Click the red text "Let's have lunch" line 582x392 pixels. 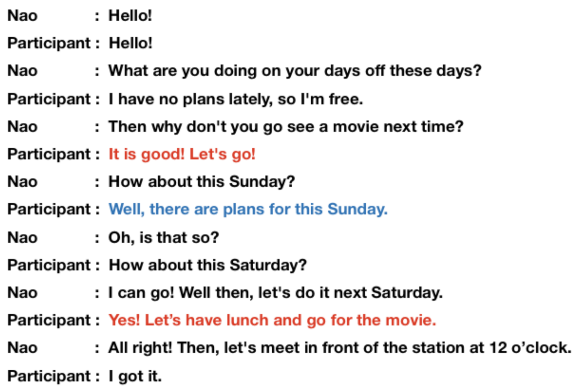coord(272,320)
